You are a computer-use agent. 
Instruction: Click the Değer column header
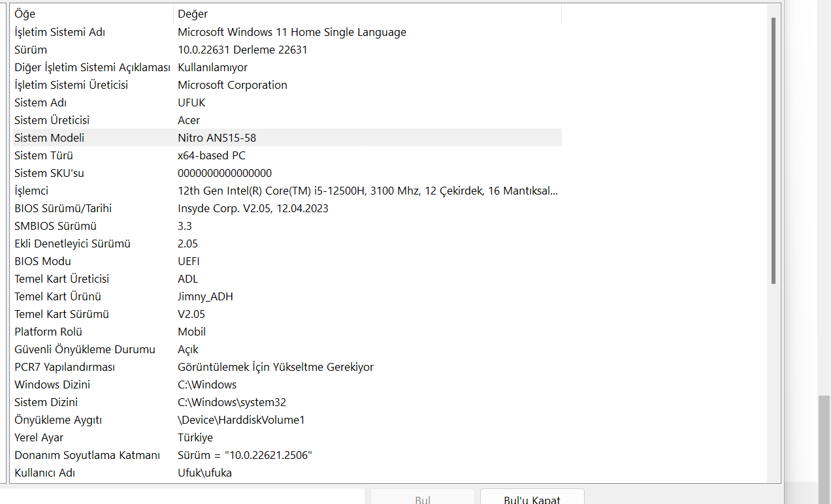pos(367,14)
